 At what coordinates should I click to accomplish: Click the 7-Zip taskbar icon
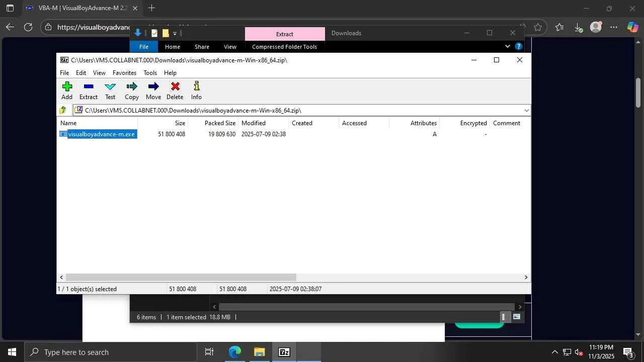284,352
